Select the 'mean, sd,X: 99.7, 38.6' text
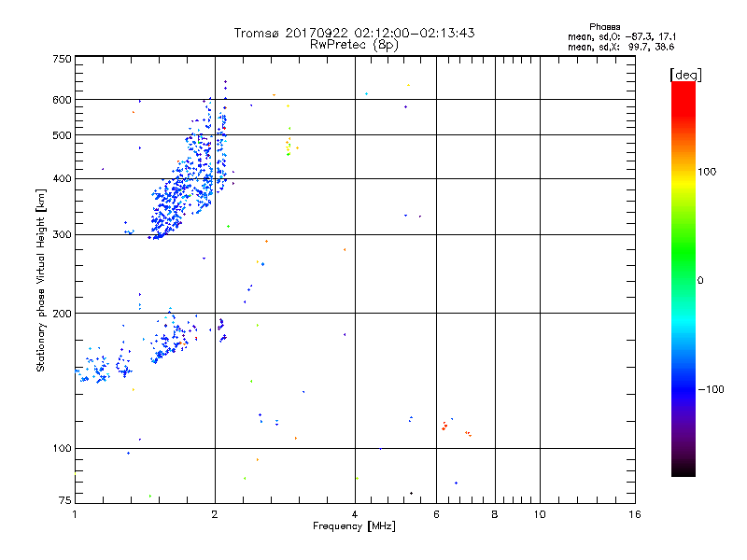The height and width of the screenshot is (560, 747). point(621,47)
